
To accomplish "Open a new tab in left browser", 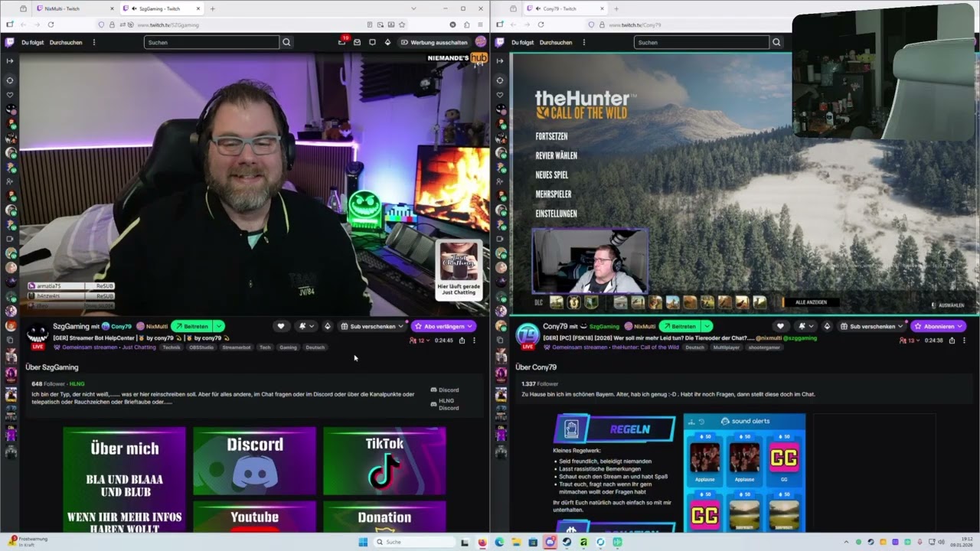I will pos(213,8).
